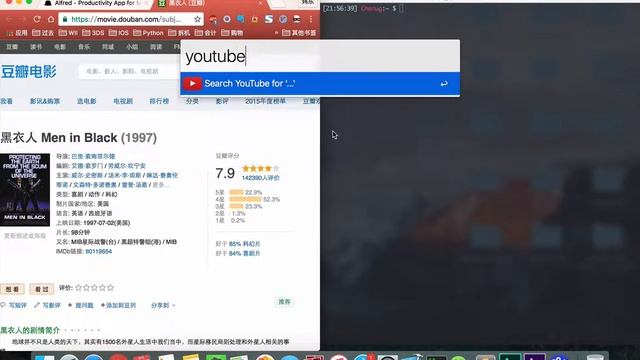640x360 pixels.
Task: Click the 推荐 recommend button
Action: point(284,302)
